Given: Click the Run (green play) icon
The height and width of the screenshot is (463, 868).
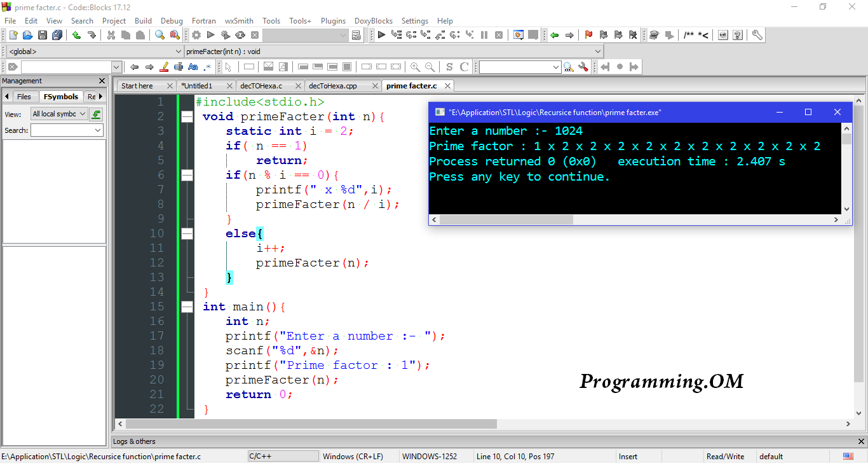Looking at the screenshot, I should pos(210,35).
